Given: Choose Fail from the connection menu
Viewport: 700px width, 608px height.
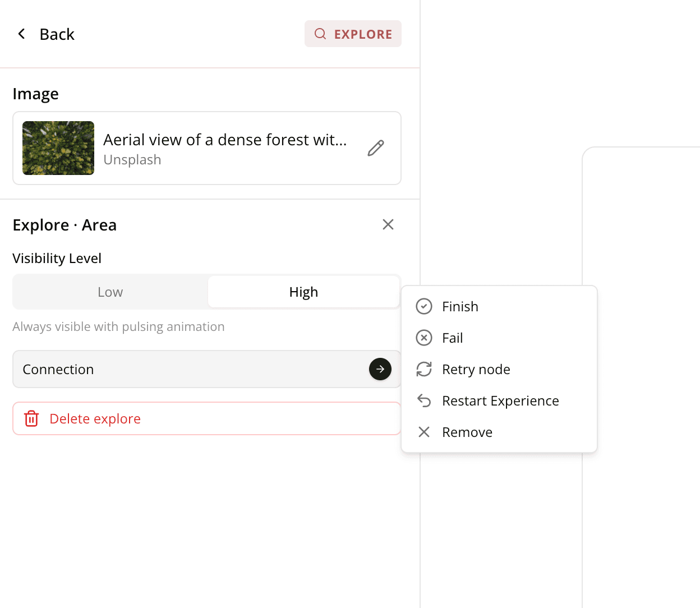Looking at the screenshot, I should tap(499, 338).
